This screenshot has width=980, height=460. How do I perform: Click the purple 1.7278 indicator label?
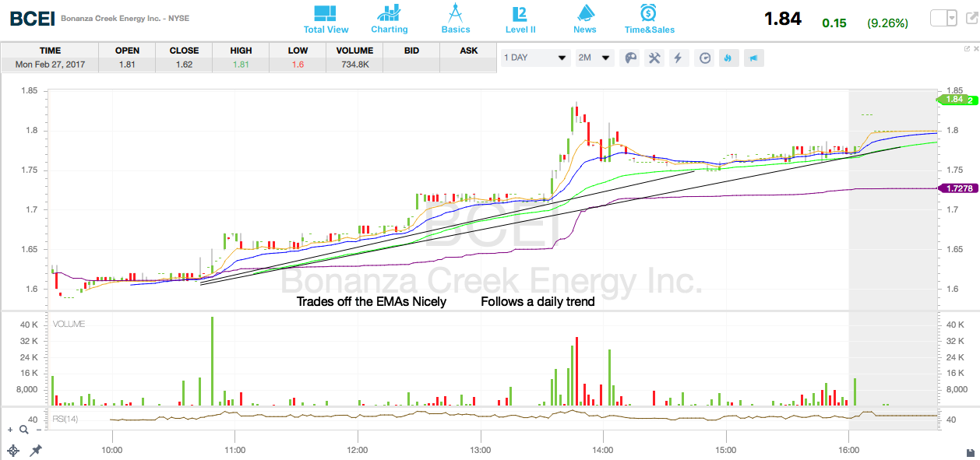pyautogui.click(x=959, y=188)
